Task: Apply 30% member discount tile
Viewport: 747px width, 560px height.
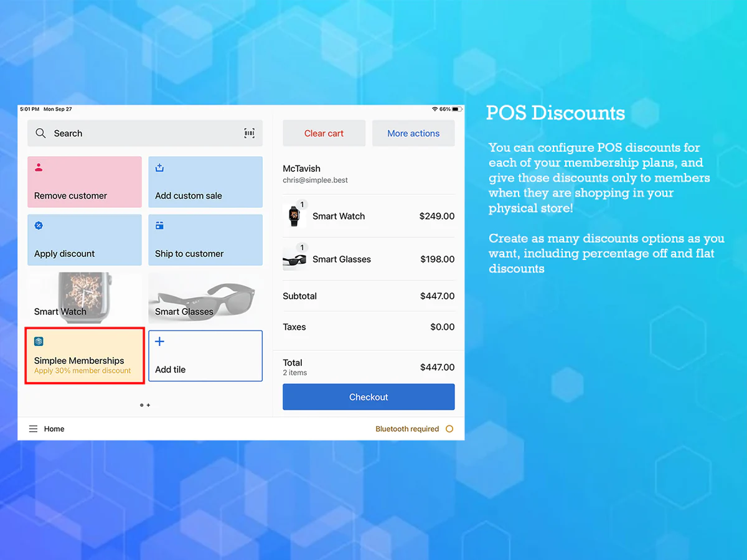Action: [x=85, y=357]
